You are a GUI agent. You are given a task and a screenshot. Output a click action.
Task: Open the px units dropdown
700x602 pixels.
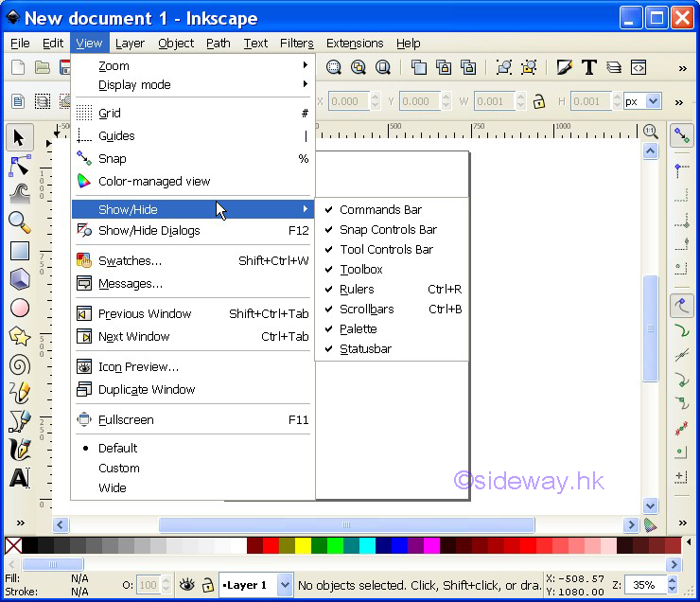[641, 101]
